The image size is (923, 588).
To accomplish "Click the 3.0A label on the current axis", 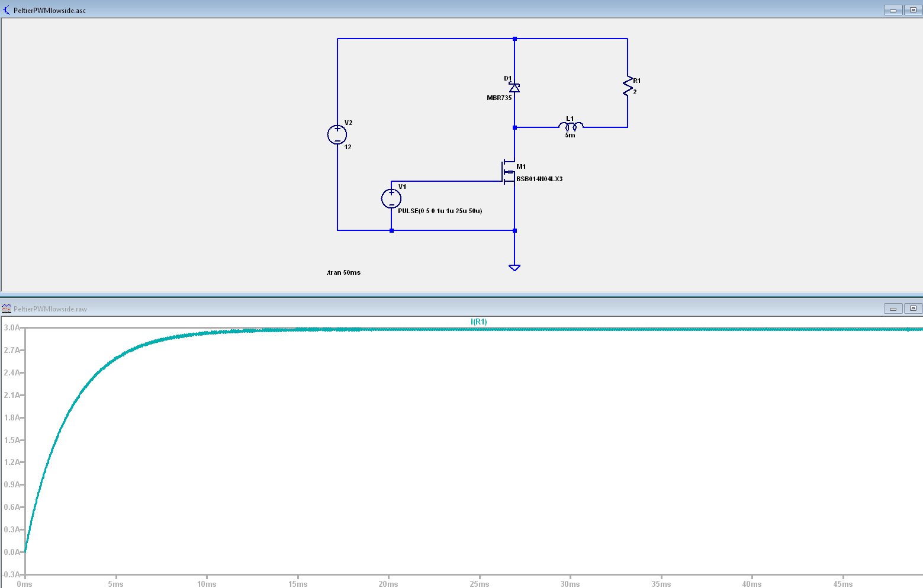I will tap(12, 327).
